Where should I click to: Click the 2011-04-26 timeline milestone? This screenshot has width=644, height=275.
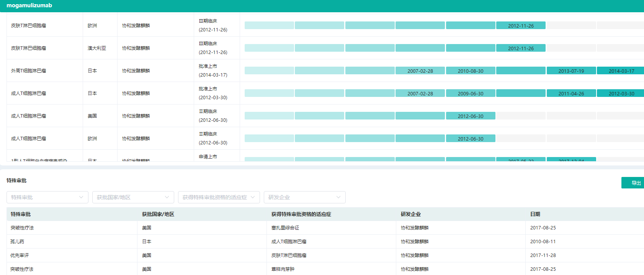coord(571,93)
